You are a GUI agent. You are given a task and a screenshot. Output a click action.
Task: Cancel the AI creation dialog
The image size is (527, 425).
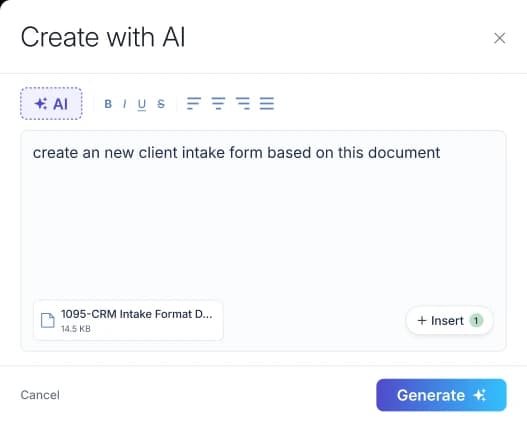click(40, 395)
